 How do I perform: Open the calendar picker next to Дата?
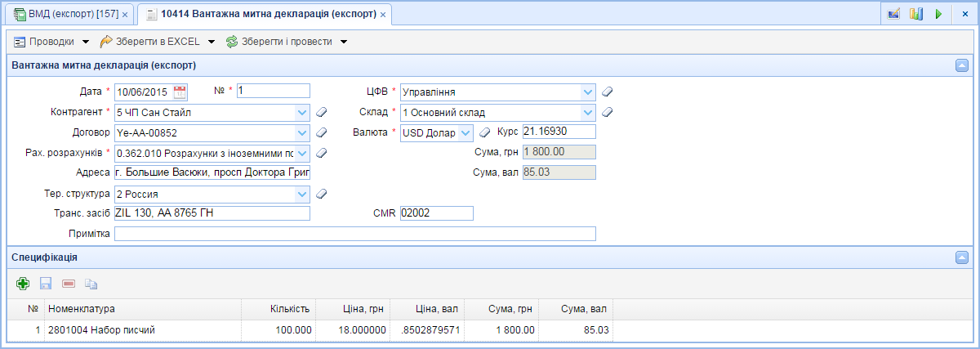(180, 91)
